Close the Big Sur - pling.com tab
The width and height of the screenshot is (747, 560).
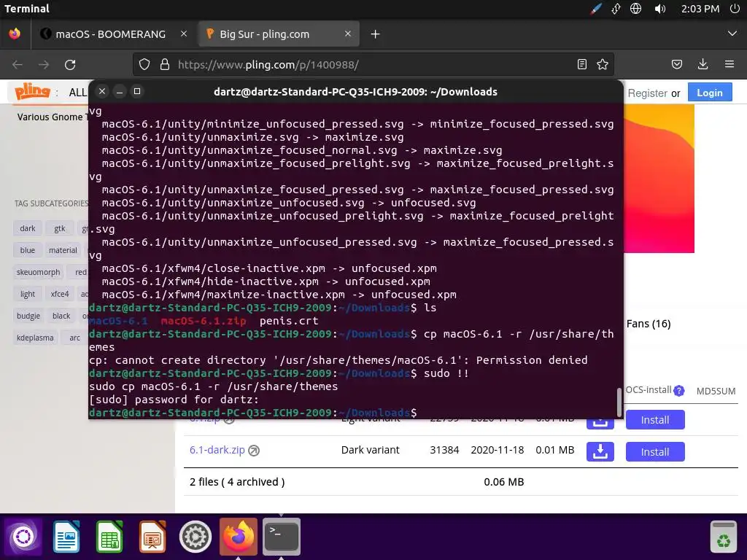coord(348,34)
